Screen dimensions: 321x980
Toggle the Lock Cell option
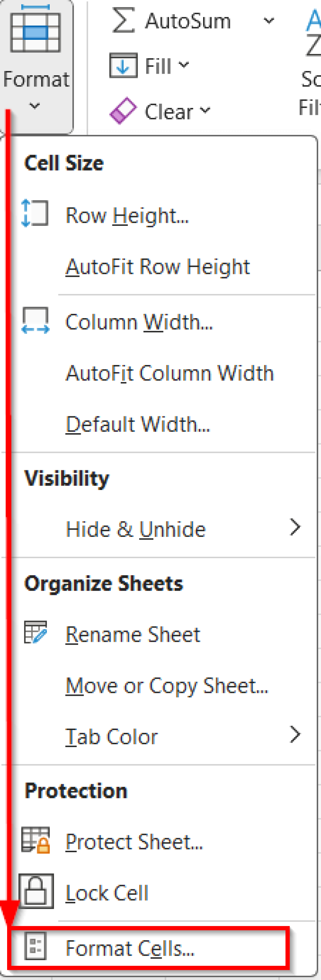[107, 893]
